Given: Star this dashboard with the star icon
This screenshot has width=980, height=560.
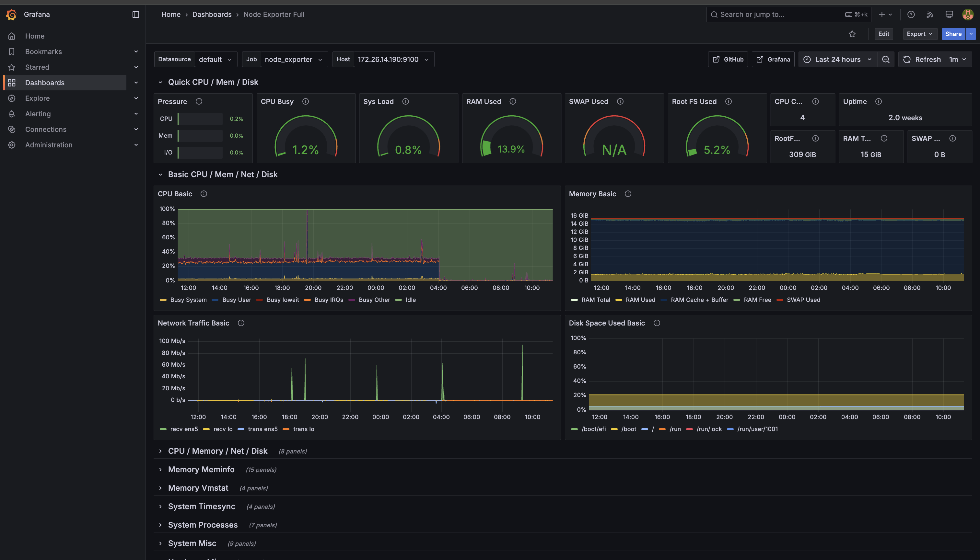Looking at the screenshot, I should pyautogui.click(x=852, y=34).
